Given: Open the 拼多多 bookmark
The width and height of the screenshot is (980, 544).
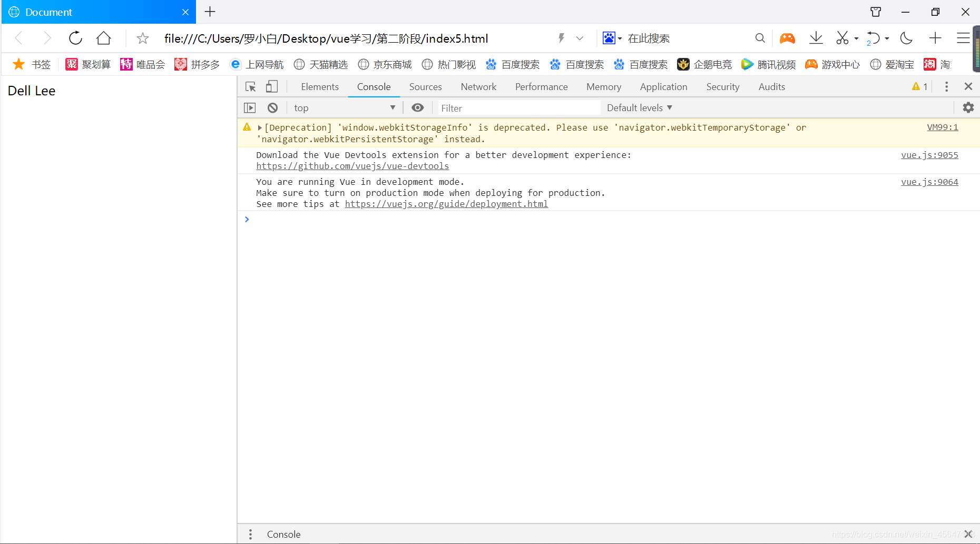Looking at the screenshot, I should 197,64.
